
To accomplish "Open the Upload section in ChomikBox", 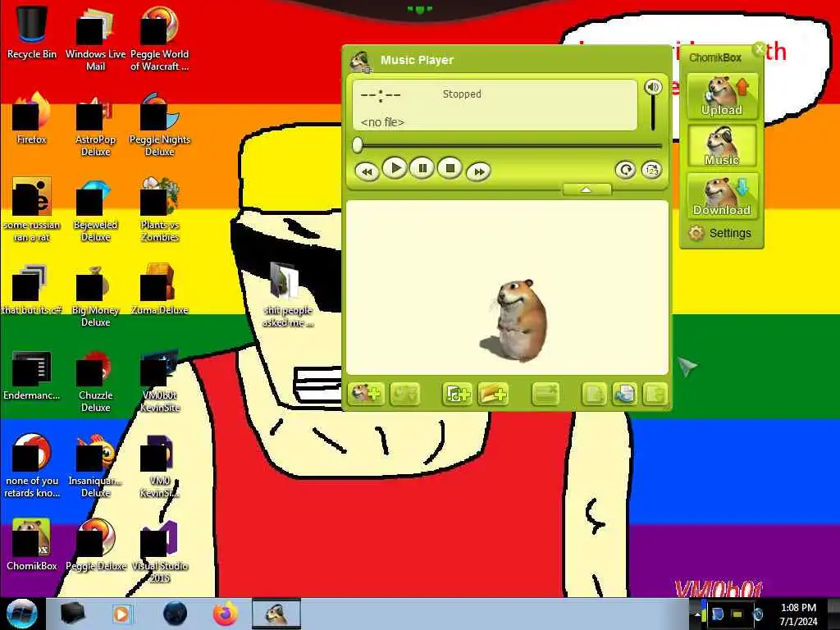I will coord(722,97).
